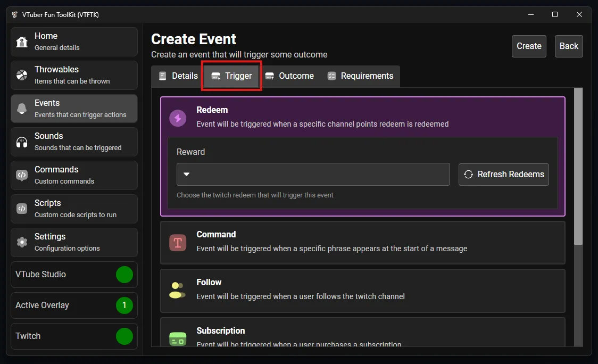Click the Sounds headphones icon

[22, 142]
